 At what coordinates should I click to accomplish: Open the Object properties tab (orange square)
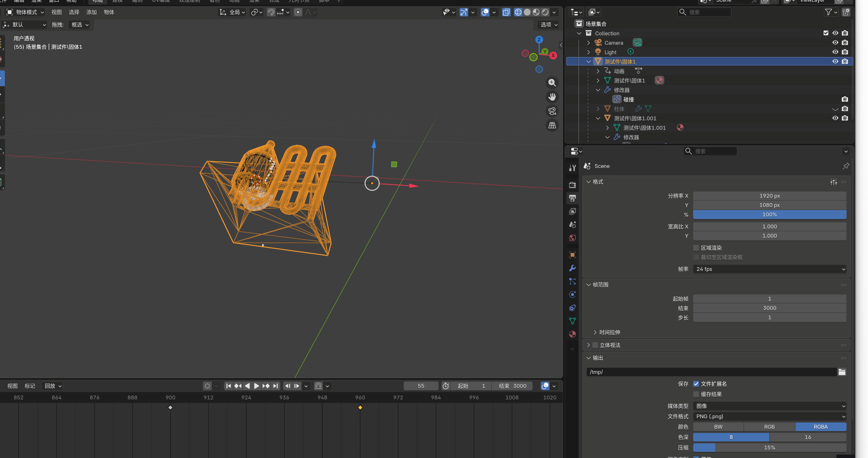coord(572,255)
